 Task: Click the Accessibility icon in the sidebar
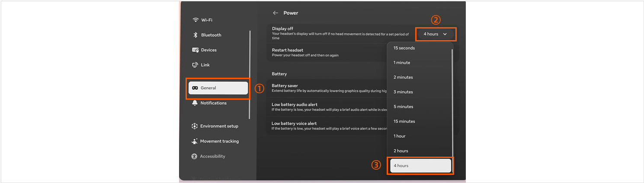pos(195,157)
